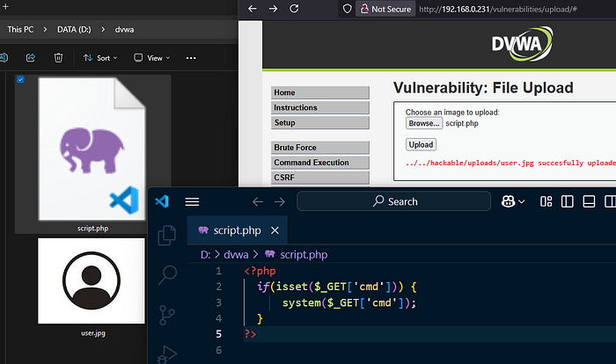This screenshot has height=364, width=616.
Task: Toggle primary sidebar layout icon
Action: (568, 201)
